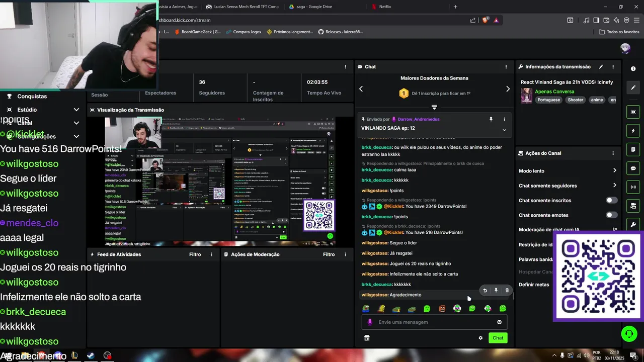The width and height of the screenshot is (644, 362).
Task: Expand the Canal sidebar section
Action: 76,123
